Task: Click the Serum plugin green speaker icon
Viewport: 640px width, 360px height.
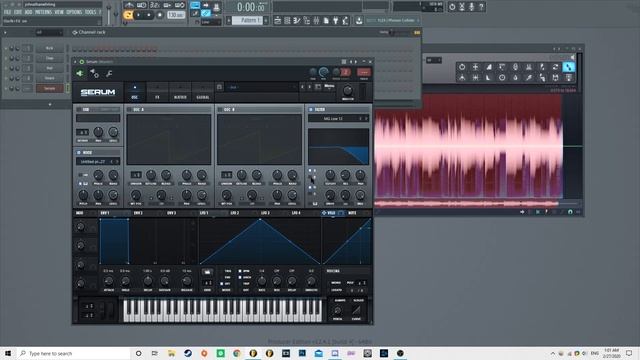Action: tap(80, 73)
